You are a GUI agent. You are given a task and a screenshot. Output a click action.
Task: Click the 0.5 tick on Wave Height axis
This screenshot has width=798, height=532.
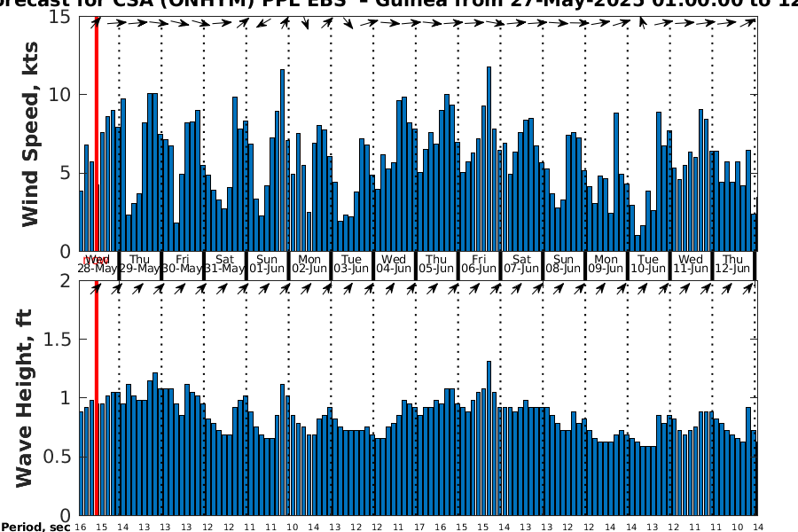pyautogui.click(x=57, y=457)
